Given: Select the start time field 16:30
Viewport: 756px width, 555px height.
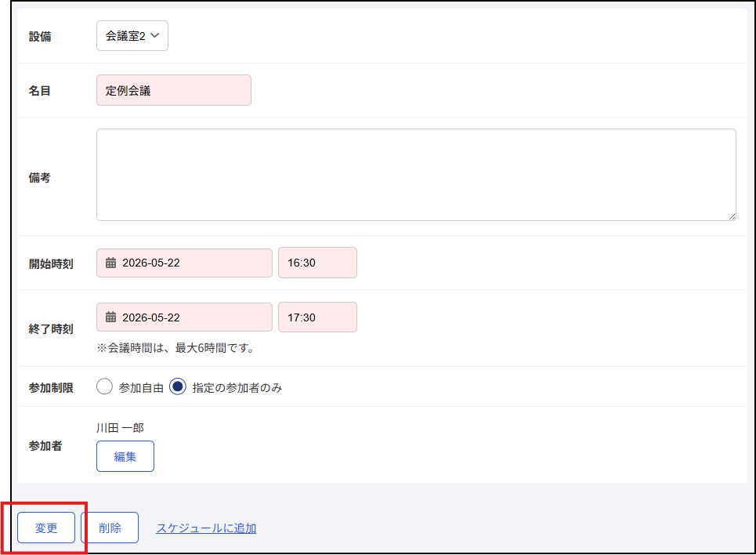Looking at the screenshot, I should (x=317, y=263).
